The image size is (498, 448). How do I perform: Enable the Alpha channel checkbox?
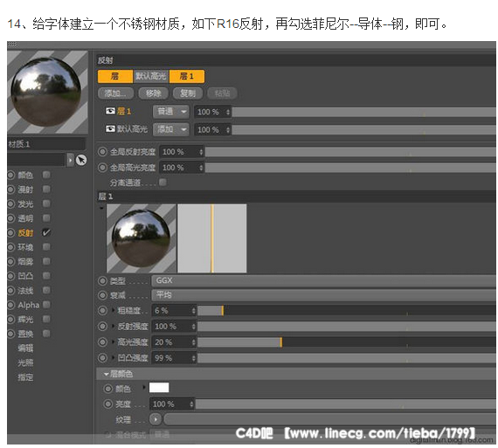pyautogui.click(x=46, y=305)
